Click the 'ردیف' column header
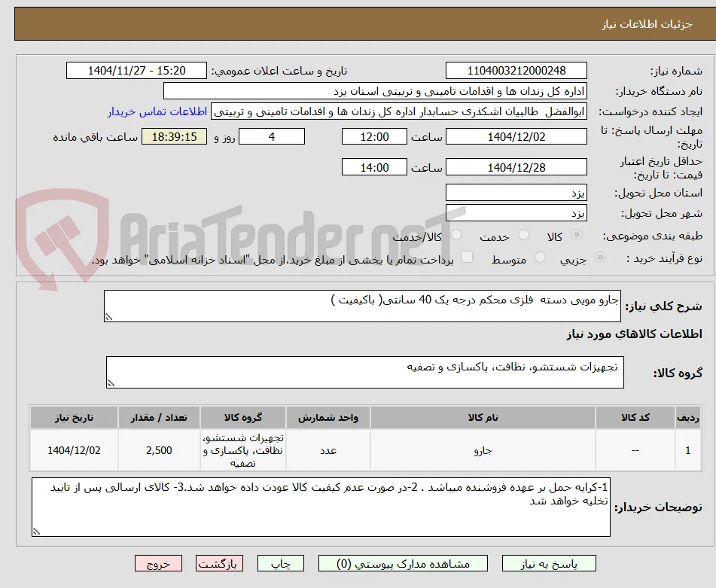This screenshot has height=588, width=716. pos(688,417)
